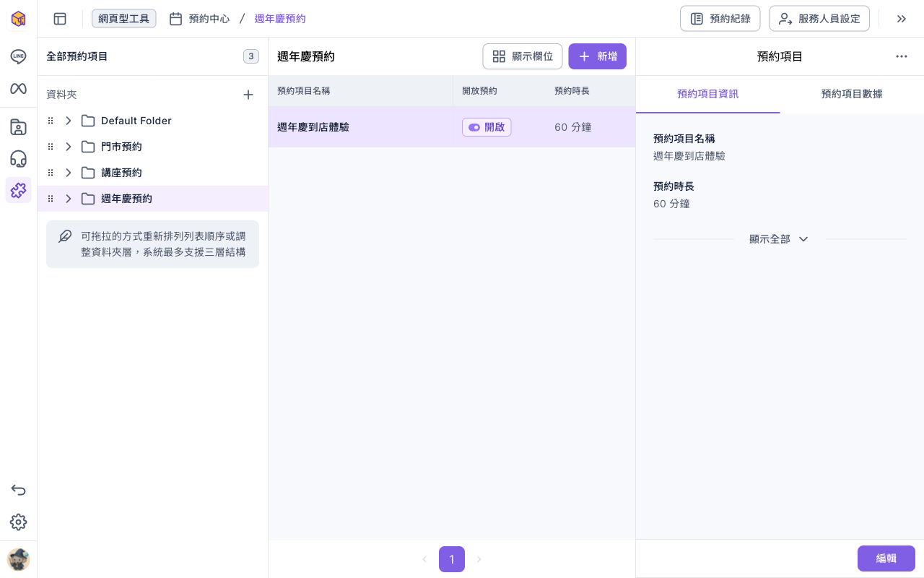Open the settings gear icon

18,522
